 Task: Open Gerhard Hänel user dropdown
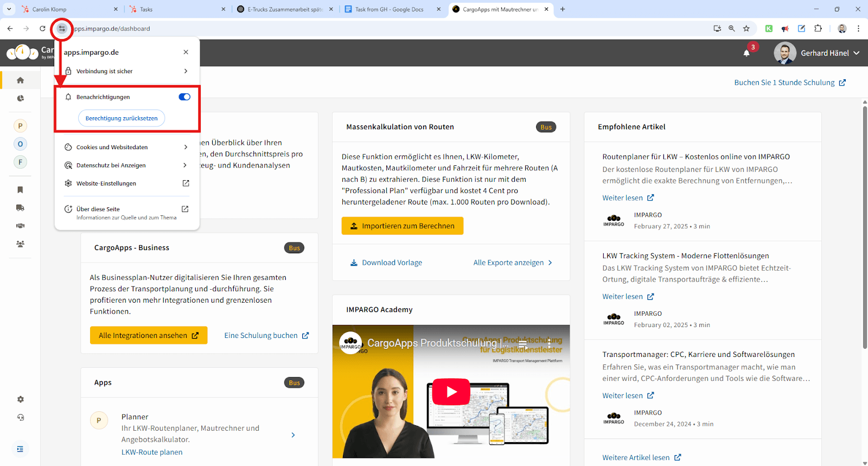pos(830,53)
